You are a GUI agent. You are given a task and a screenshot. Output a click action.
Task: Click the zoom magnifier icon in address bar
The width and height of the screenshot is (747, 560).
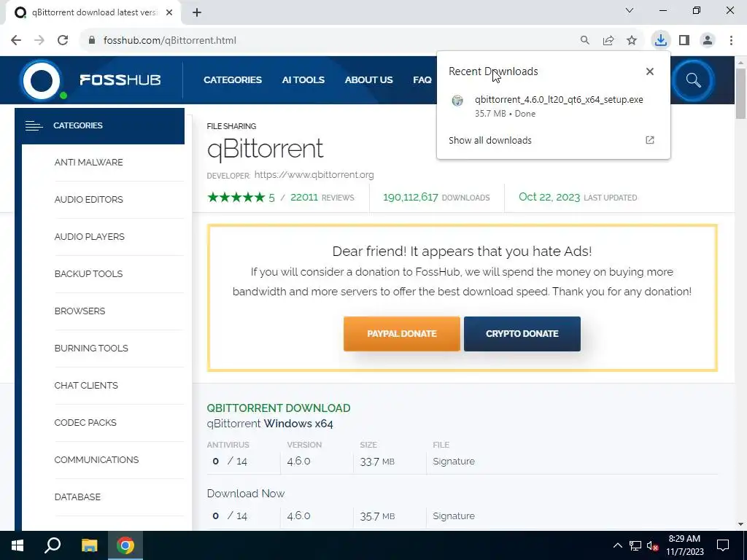point(584,41)
